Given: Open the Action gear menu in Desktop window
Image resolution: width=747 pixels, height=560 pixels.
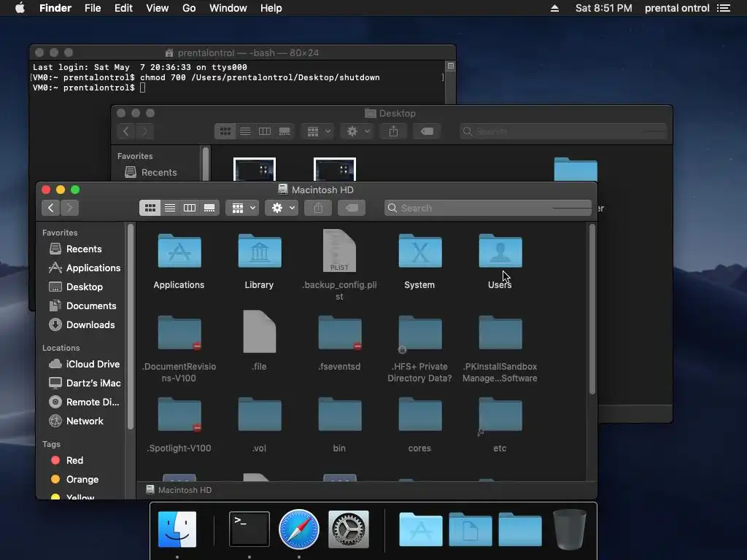Looking at the screenshot, I should (357, 131).
